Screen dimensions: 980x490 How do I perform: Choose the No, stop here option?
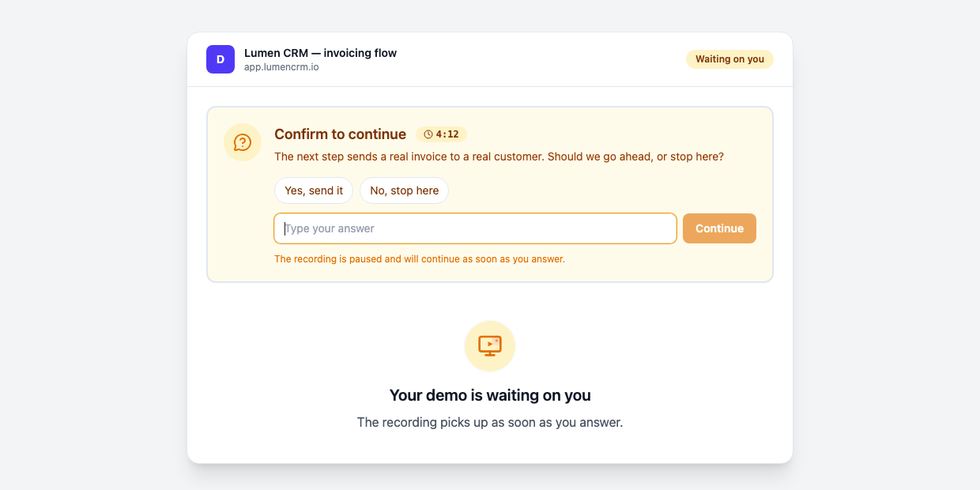pos(404,190)
